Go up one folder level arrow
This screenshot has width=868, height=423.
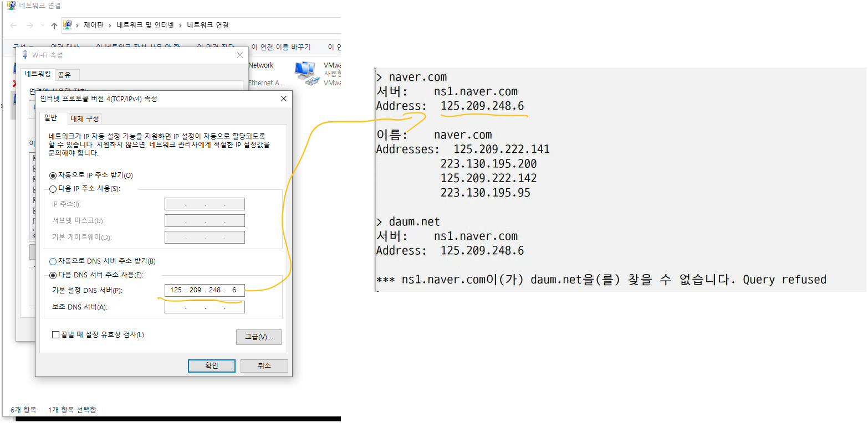click(54, 25)
